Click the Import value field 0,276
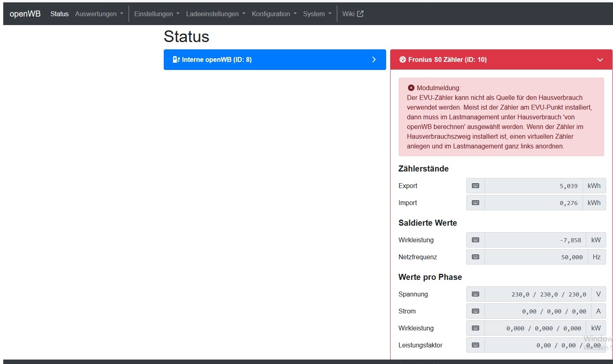613x364 pixels. click(534, 203)
